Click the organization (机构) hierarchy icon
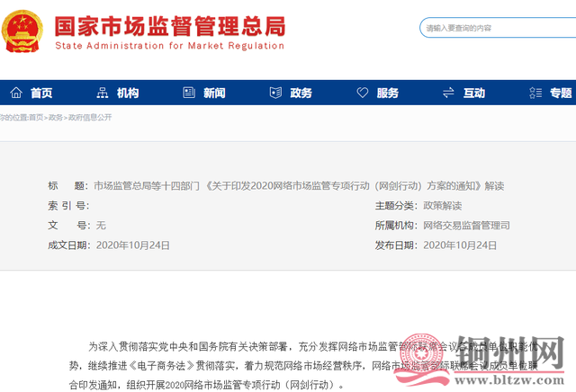Viewport: 576px width, 392px height. (x=102, y=93)
